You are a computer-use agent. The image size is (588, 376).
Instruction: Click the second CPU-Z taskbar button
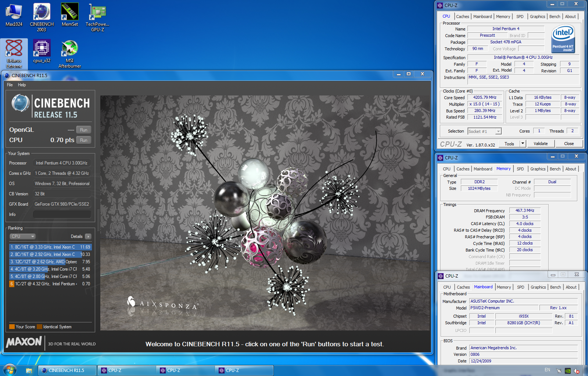click(x=185, y=370)
